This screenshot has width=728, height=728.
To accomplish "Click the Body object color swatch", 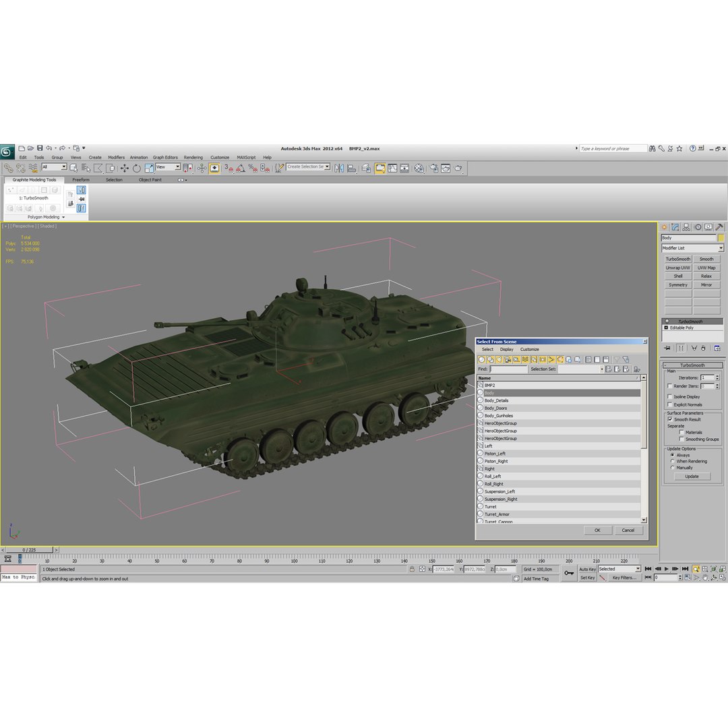I will [x=721, y=238].
